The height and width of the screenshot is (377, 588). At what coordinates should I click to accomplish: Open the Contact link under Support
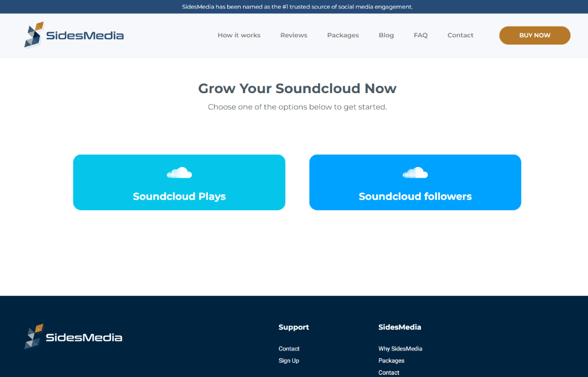click(289, 349)
